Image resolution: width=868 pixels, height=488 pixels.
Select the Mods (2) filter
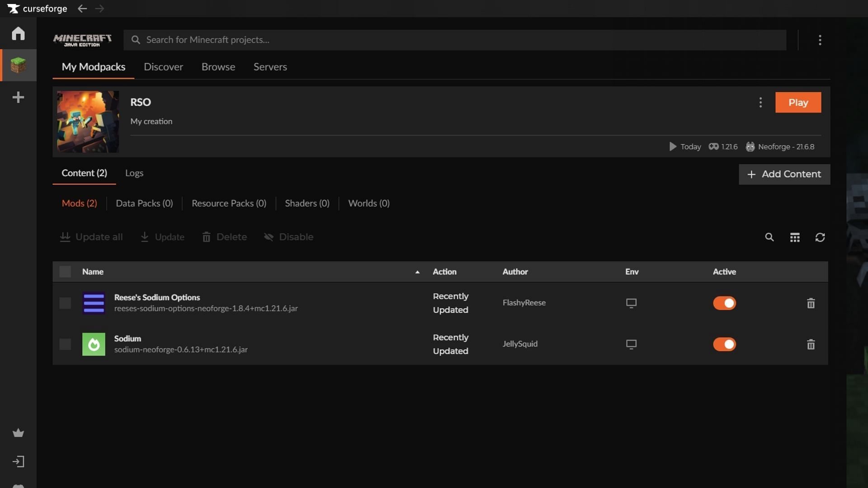(x=79, y=203)
